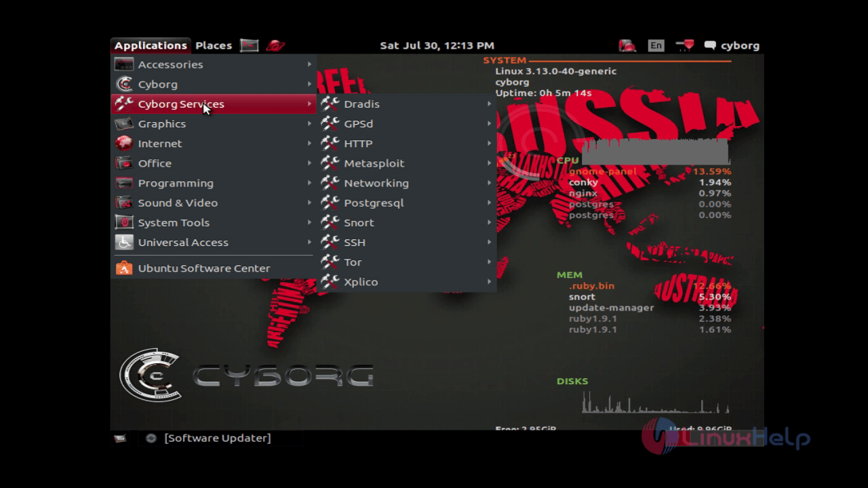This screenshot has height=488, width=868.
Task: Click the Dradis tools icon
Action: coord(330,104)
